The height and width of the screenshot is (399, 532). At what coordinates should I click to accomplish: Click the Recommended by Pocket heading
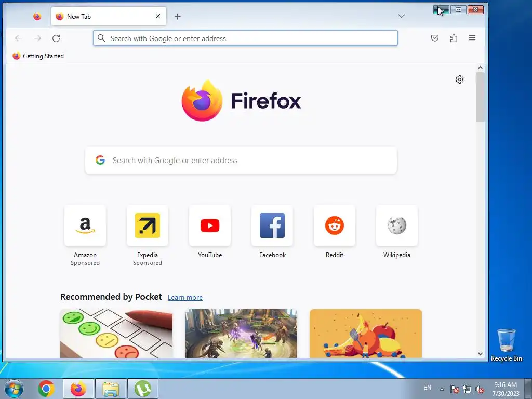[x=111, y=297]
